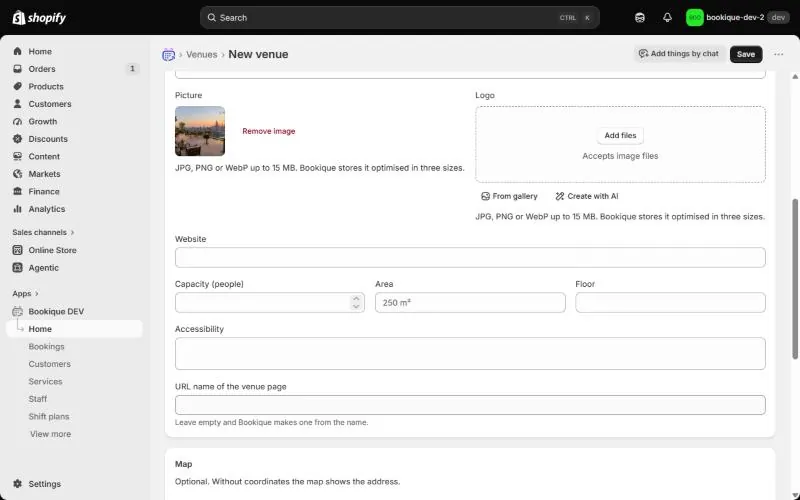Focus the Accessibility text area
The image size is (800, 500).
[x=470, y=354]
